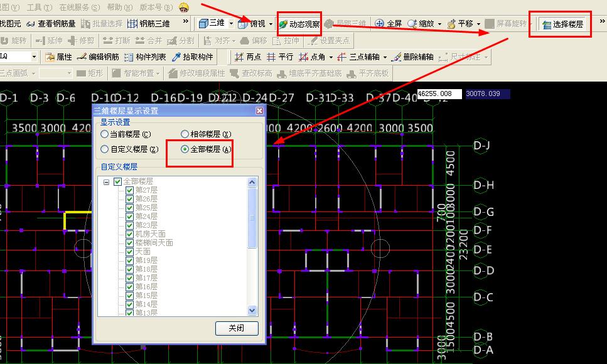Select 两点 two-point auxiliary axis tool
This screenshot has height=364, width=607.
tap(248, 57)
